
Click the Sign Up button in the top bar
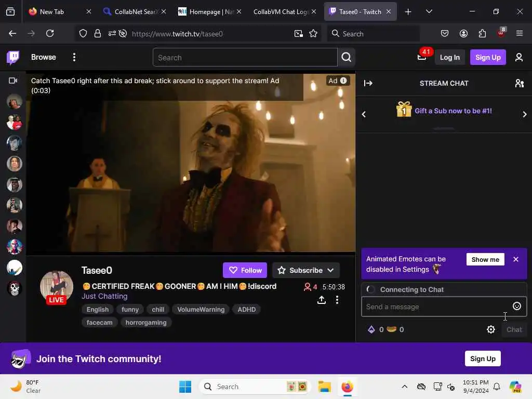tap(488, 57)
